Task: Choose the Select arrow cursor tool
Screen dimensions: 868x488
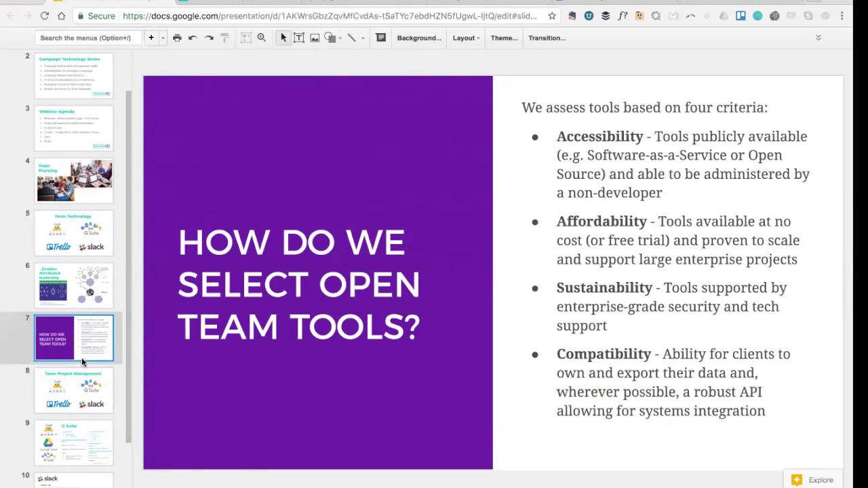Action: (283, 38)
